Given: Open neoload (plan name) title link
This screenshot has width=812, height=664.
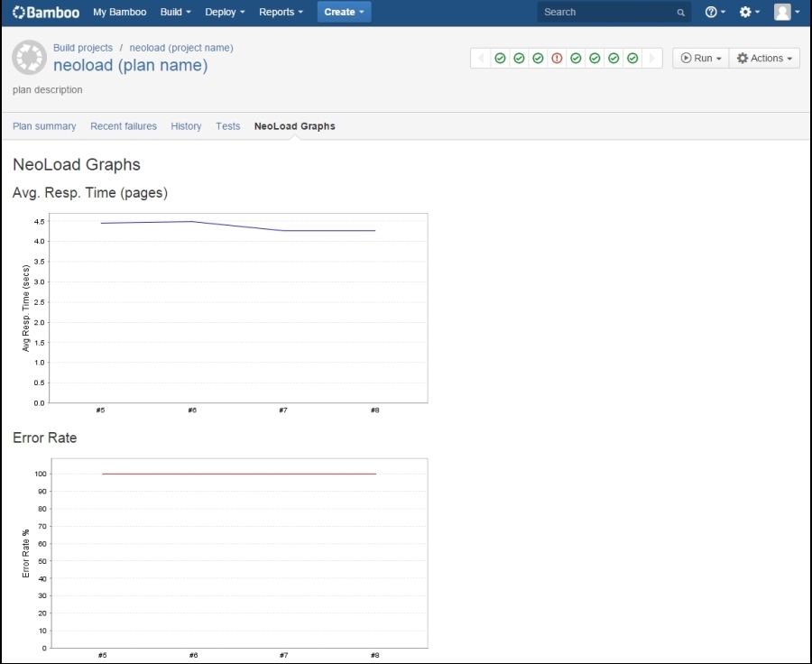Looking at the screenshot, I should [x=131, y=65].
